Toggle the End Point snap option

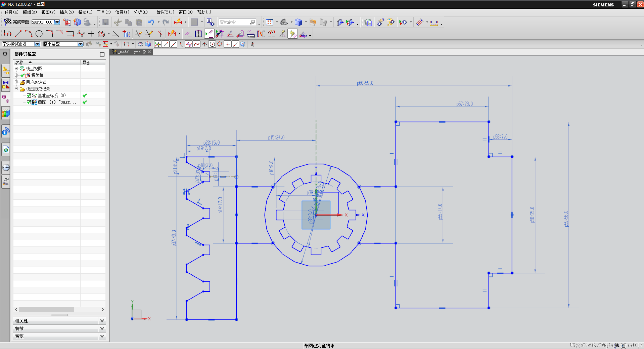(166, 44)
